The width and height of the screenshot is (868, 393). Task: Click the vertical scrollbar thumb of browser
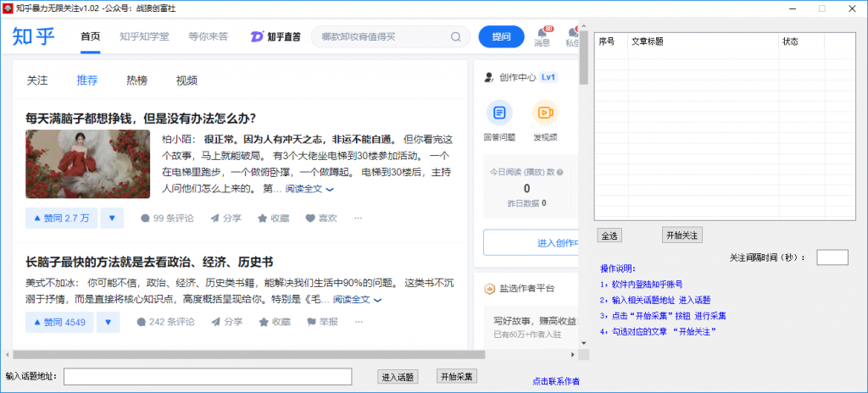coord(583,58)
